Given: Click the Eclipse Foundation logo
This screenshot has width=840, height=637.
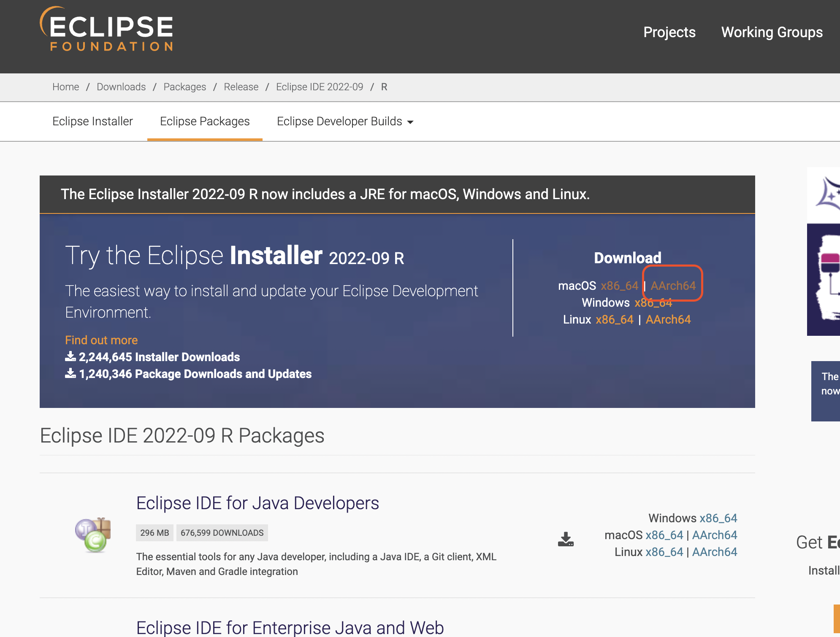Looking at the screenshot, I should [106, 30].
